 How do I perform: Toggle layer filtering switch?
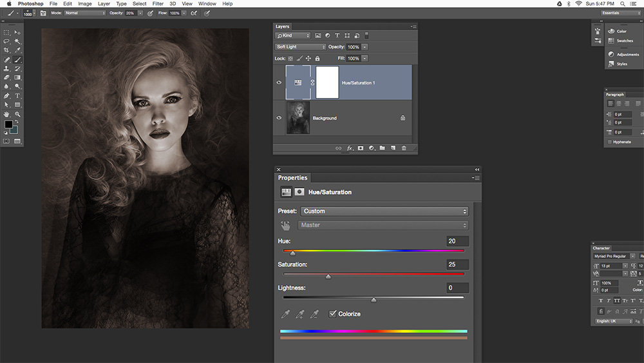point(367,35)
